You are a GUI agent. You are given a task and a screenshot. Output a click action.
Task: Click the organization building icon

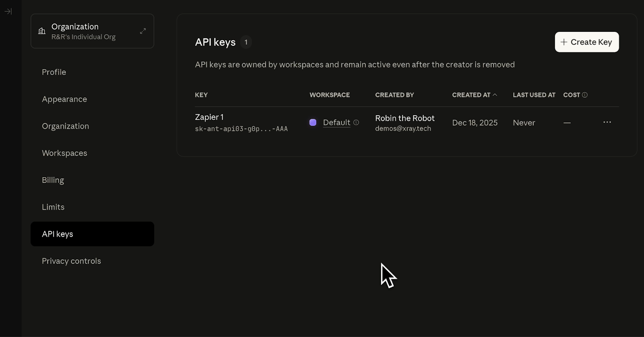42,31
